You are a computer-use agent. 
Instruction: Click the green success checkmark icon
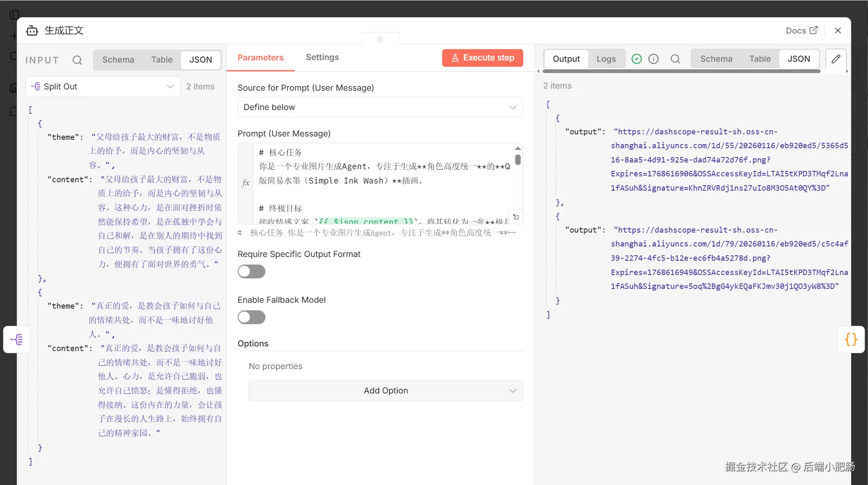(637, 59)
